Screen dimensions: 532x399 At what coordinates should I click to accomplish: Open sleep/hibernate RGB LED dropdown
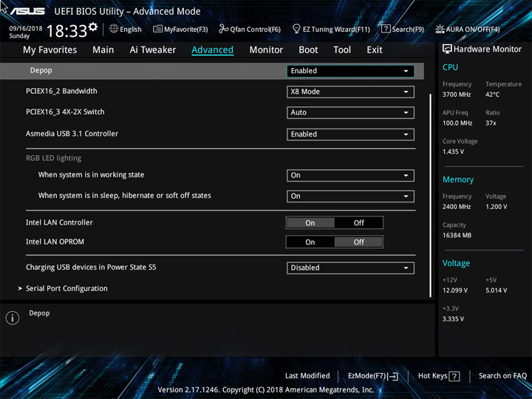[x=350, y=196]
